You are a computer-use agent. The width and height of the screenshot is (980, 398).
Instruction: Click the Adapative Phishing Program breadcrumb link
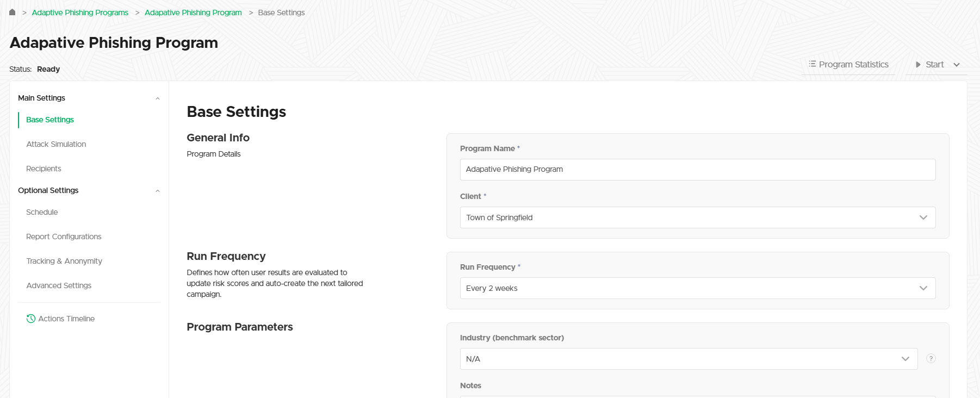193,13
